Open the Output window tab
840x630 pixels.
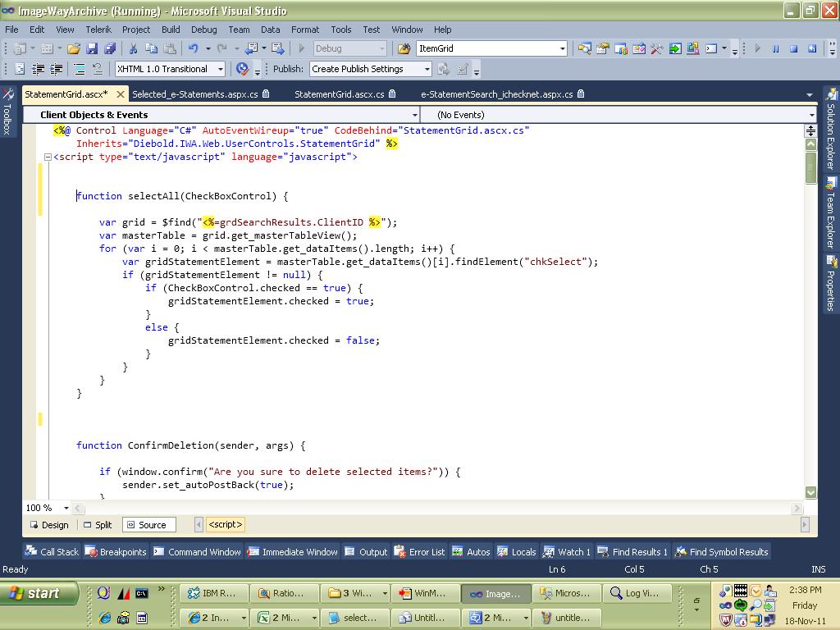point(367,552)
